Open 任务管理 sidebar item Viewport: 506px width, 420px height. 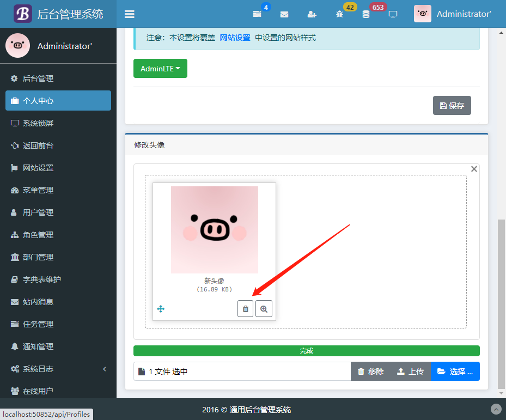[58, 324]
